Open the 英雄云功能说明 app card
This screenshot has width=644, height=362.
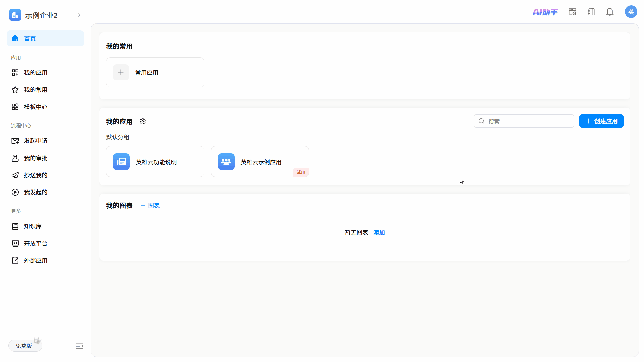pos(155,162)
